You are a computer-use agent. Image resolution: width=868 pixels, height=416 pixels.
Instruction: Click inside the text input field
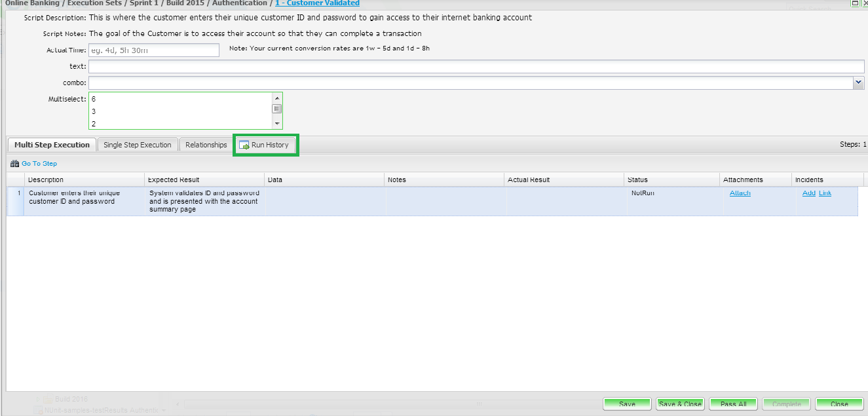click(x=476, y=66)
